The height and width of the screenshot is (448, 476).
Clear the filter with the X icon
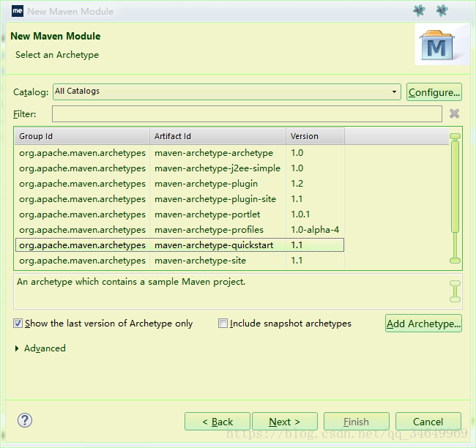(455, 113)
